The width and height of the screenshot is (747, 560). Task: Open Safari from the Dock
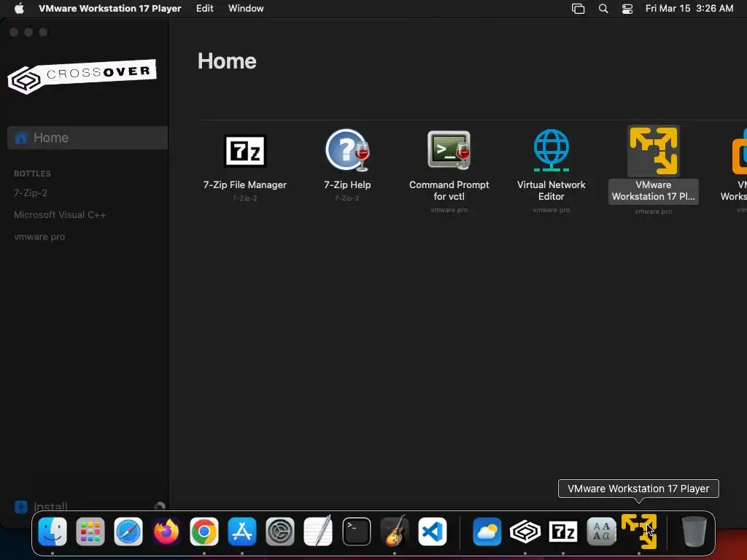click(128, 532)
